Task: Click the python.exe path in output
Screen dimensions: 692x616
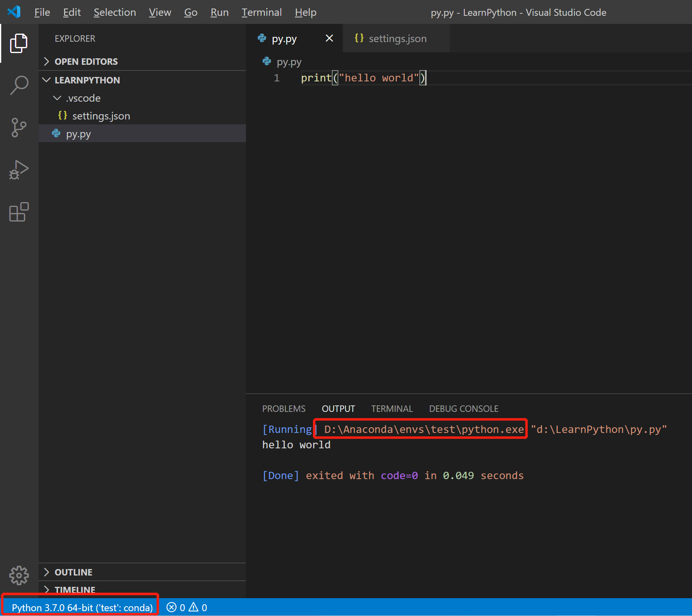Action: click(424, 429)
